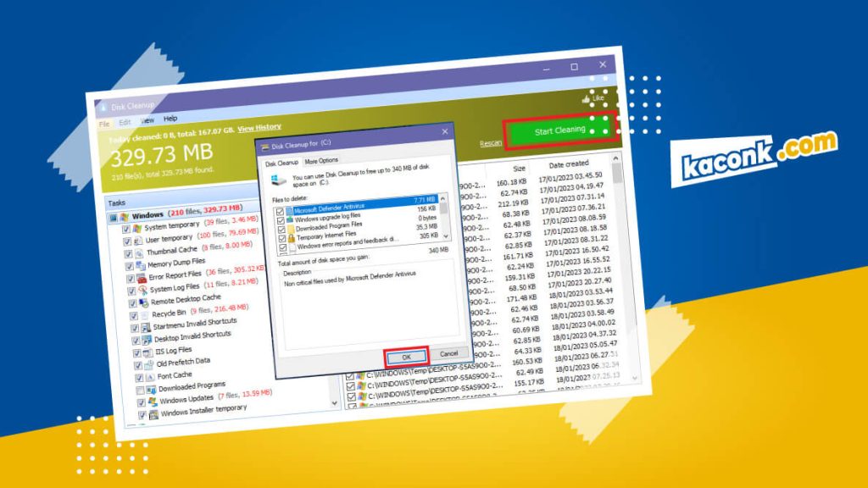Viewport: 868px width, 488px height.
Task: Switch to the More Options tab
Action: (321, 160)
